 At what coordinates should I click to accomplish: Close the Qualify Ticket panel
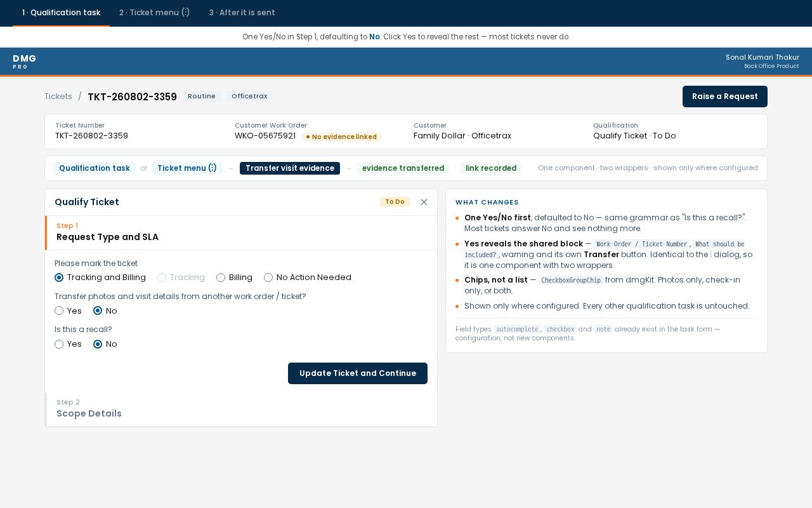tap(424, 202)
